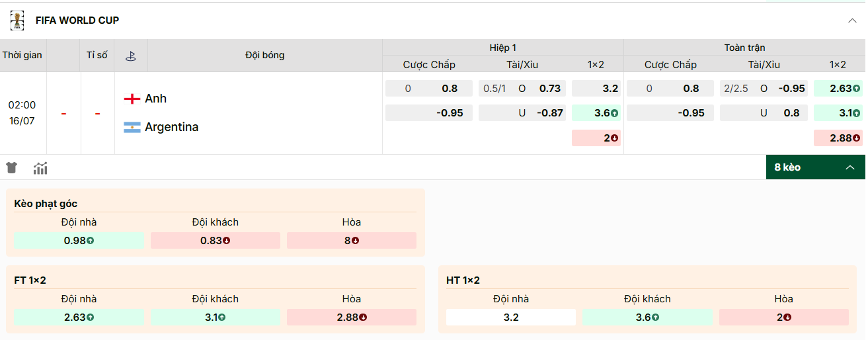Choose Kèo phạt góc Đội nhà 0.98
This screenshot has width=868, height=340.
click(79, 241)
